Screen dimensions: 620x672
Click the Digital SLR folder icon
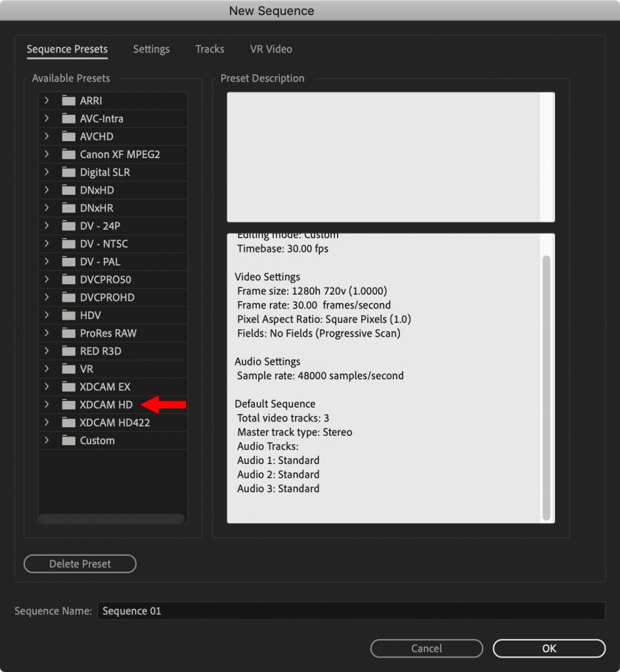pyautogui.click(x=68, y=173)
